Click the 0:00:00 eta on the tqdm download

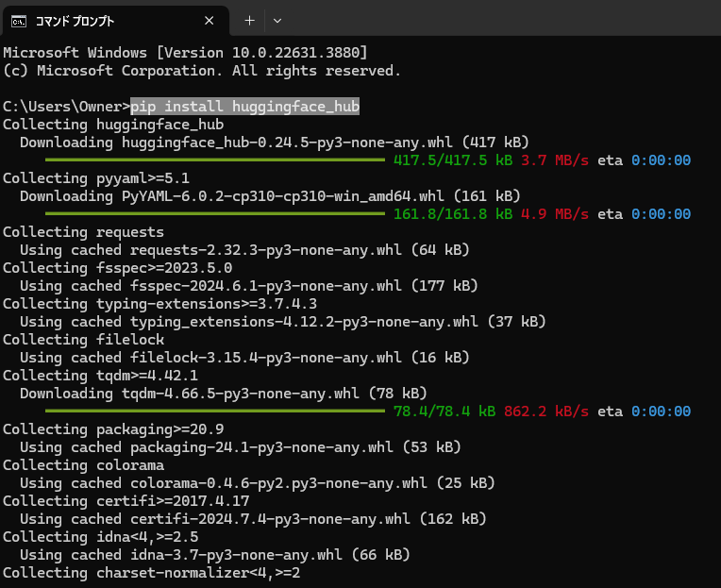click(x=661, y=411)
